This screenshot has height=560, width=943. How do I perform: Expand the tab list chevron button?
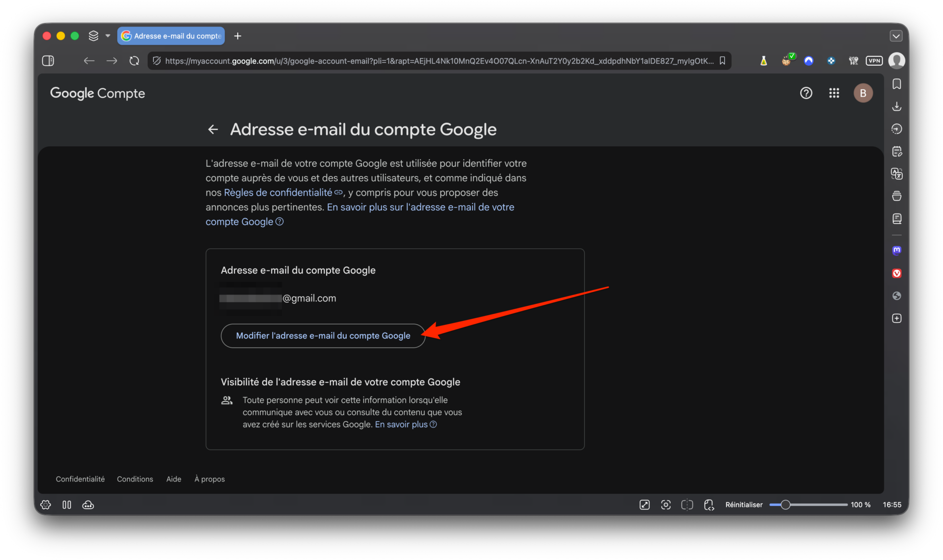pyautogui.click(x=896, y=36)
